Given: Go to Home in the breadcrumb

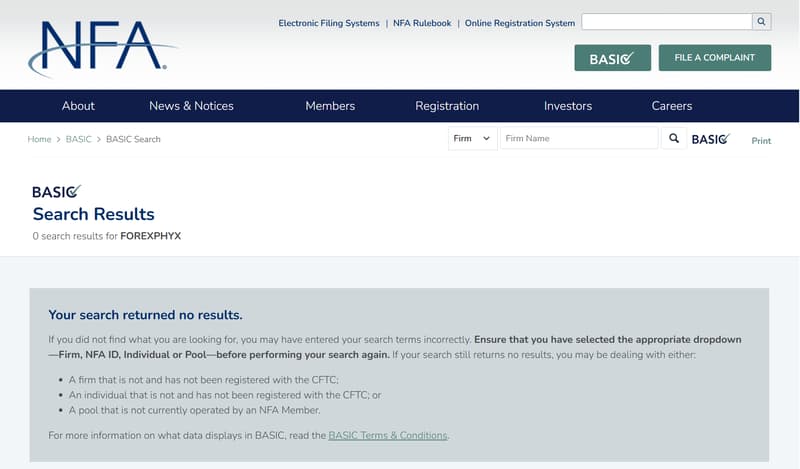Looking at the screenshot, I should pyautogui.click(x=39, y=139).
